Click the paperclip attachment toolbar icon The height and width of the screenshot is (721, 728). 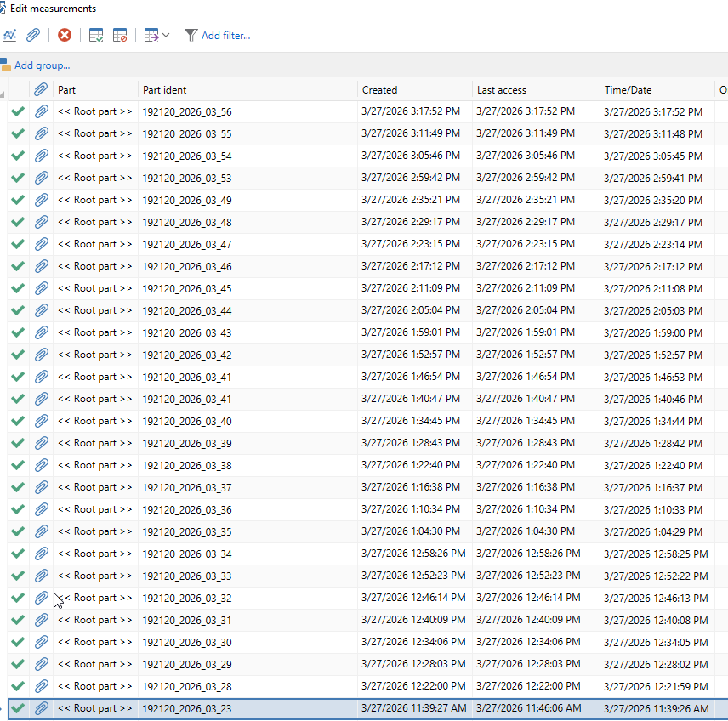pyautogui.click(x=32, y=35)
